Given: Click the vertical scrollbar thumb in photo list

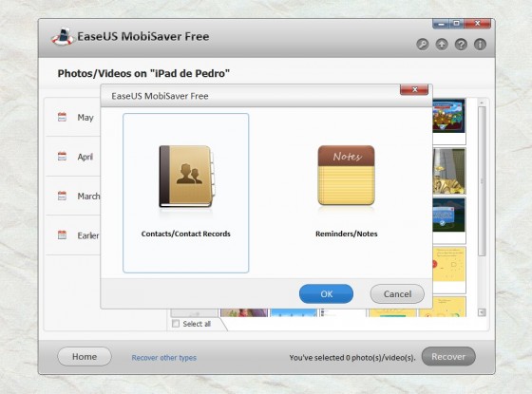Looking at the screenshot, I should click(482, 181).
